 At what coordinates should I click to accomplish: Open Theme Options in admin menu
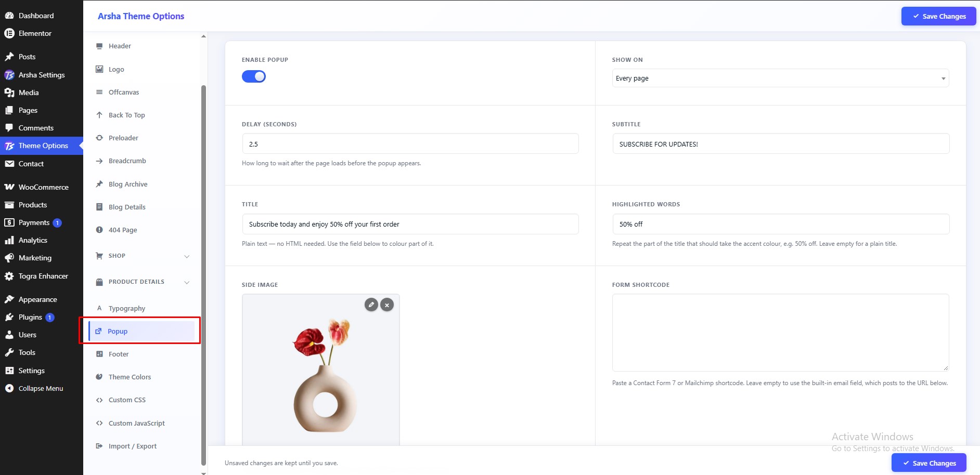tap(42, 146)
